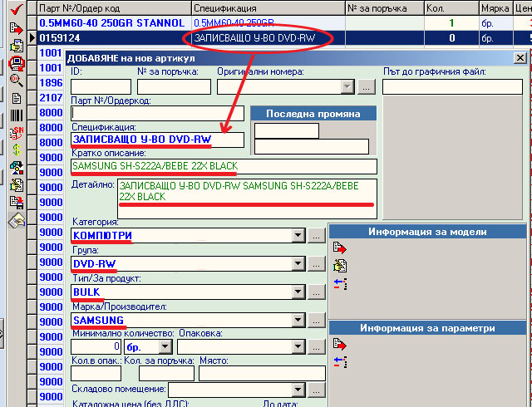Expand the Опаковка dropdown
This screenshot has height=407, width=532.
tap(298, 346)
